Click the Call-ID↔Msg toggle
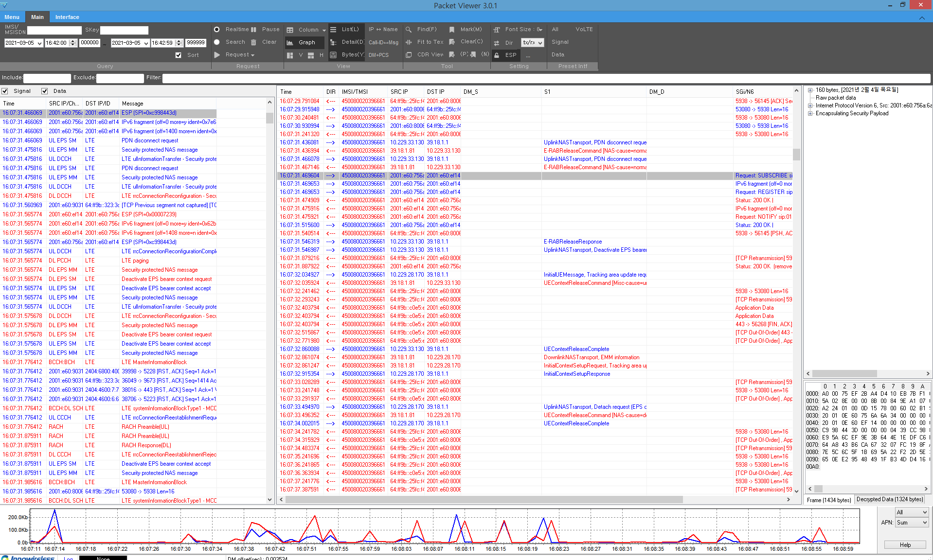This screenshot has height=560, width=933. [x=383, y=42]
